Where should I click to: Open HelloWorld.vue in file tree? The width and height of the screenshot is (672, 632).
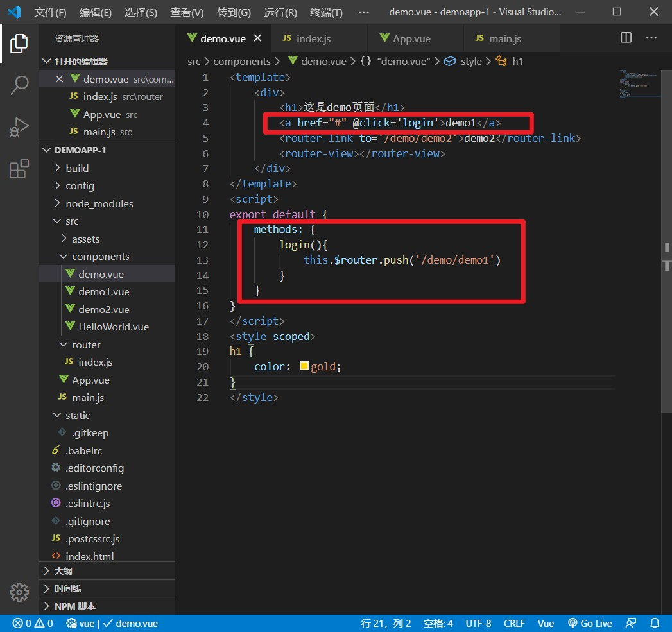pyautogui.click(x=107, y=327)
